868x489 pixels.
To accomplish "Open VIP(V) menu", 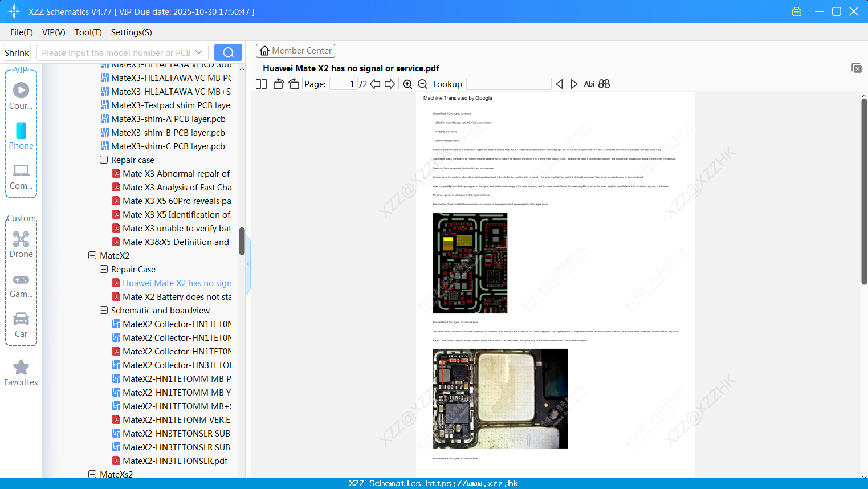I will pos(54,32).
